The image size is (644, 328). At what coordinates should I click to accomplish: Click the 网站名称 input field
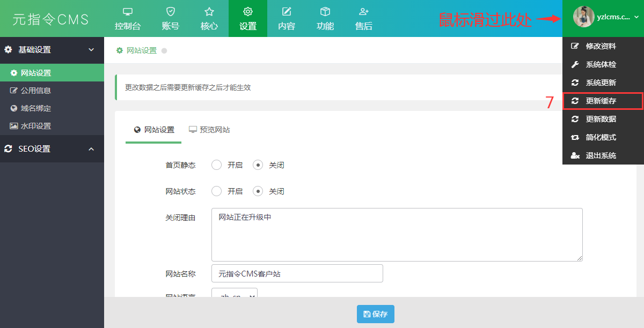point(297,273)
